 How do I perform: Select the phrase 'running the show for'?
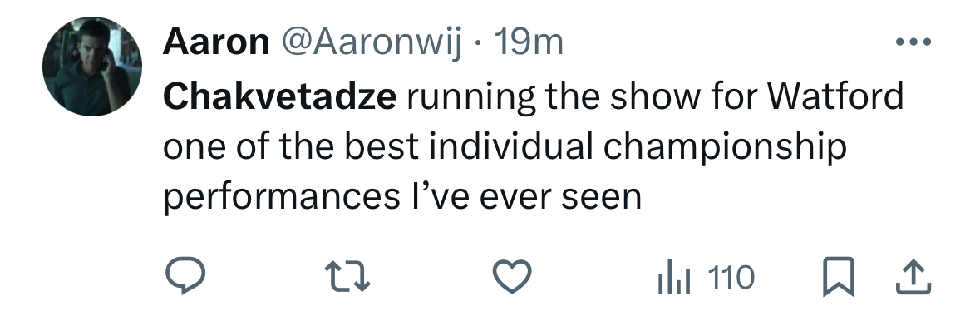pos(581,97)
